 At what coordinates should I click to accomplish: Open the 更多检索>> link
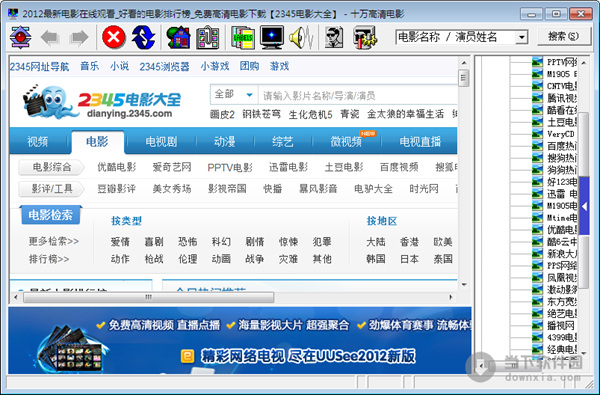(54, 241)
